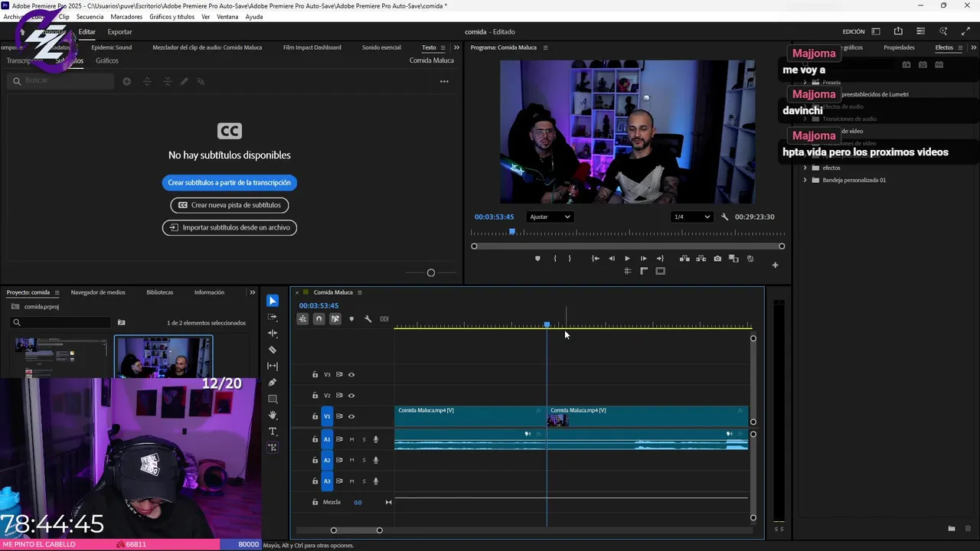Toggle visibility of track V1
The width and height of the screenshot is (980, 551).
pyautogui.click(x=351, y=416)
